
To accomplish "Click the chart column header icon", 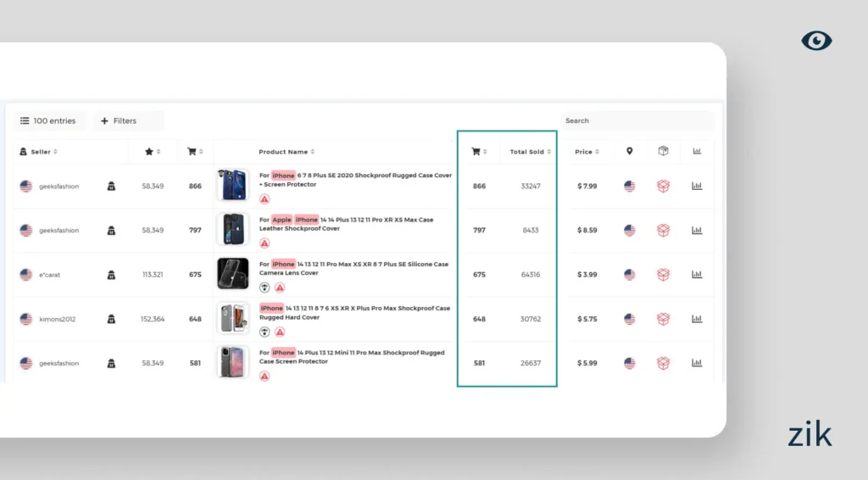I will coord(697,151).
